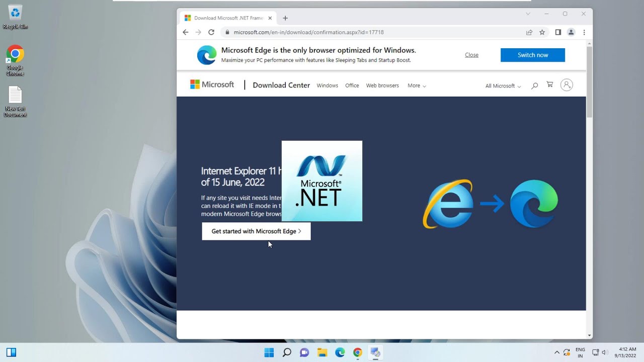Share this page with the share icon
Viewport: 644px width, 362px height.
point(529,32)
